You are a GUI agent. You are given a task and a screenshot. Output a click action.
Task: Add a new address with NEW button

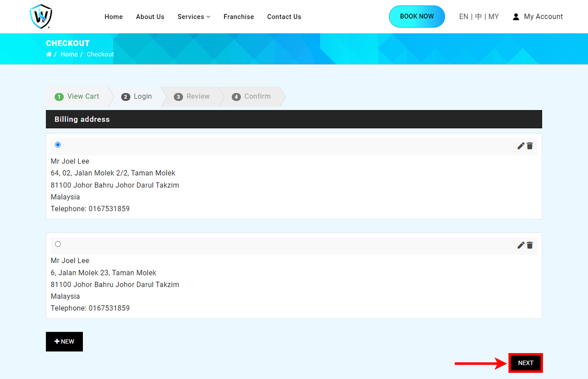(x=64, y=342)
